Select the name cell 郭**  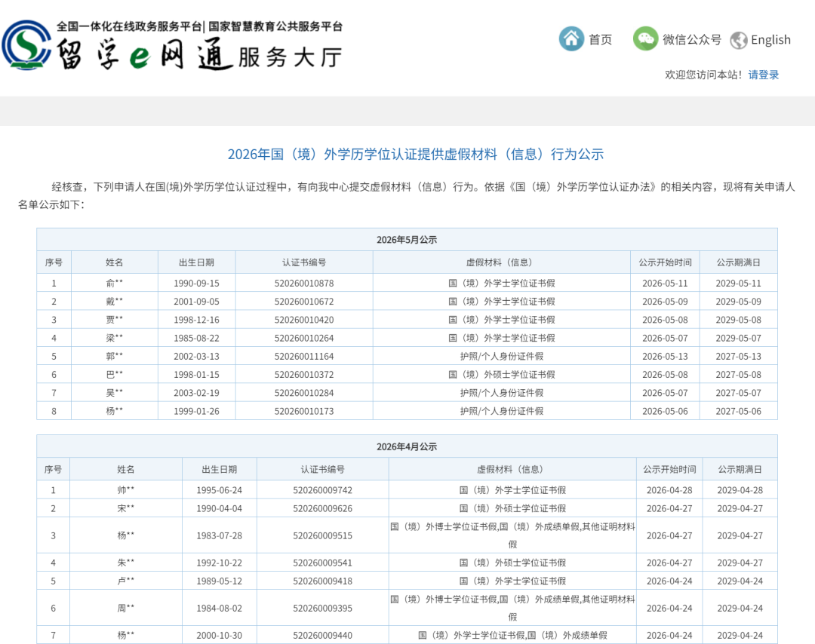point(115,356)
